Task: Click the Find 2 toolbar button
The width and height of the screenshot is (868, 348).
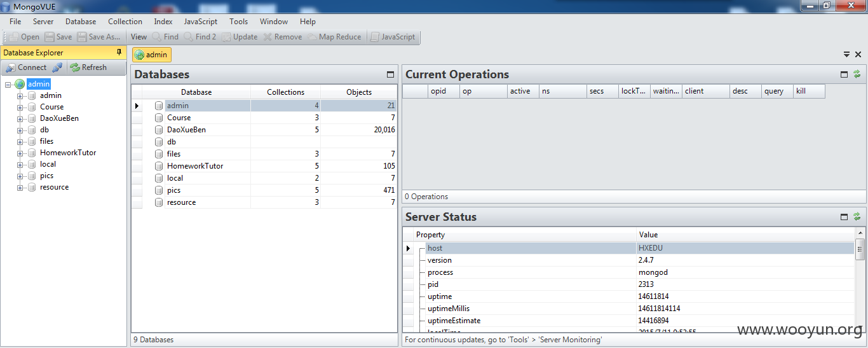Action: point(201,37)
